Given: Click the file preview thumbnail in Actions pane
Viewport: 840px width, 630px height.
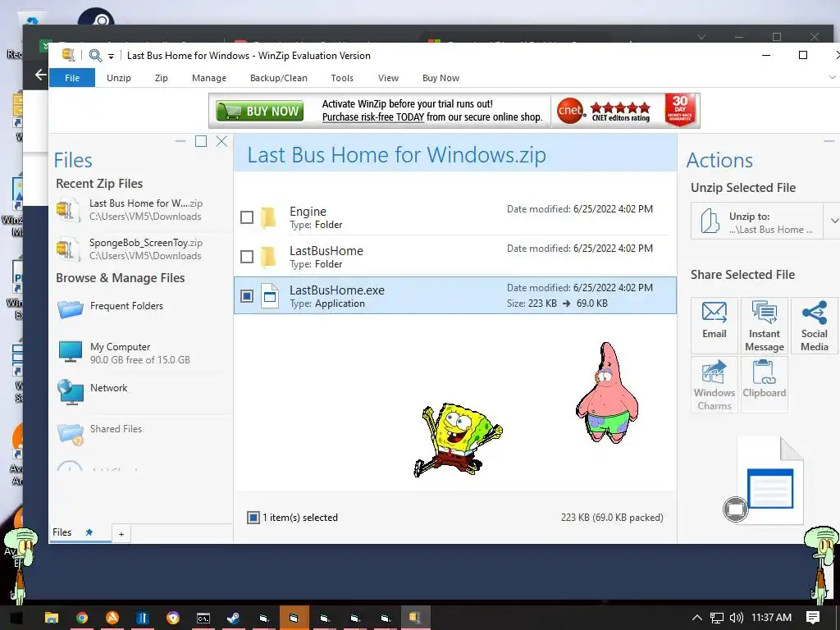Looking at the screenshot, I should pos(770,481).
